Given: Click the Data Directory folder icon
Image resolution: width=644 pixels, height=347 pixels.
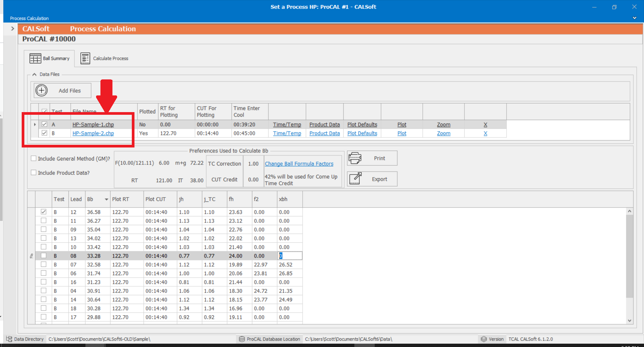Looking at the screenshot, I should (9, 339).
